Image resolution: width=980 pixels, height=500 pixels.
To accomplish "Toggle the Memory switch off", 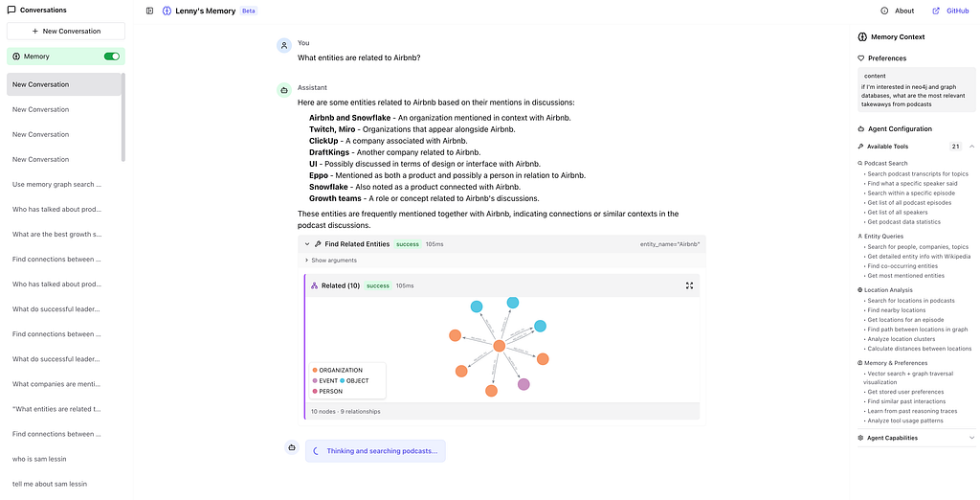I will [112, 57].
